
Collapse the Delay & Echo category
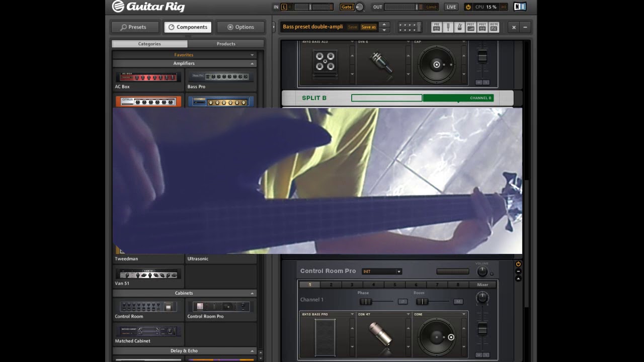[x=252, y=351]
